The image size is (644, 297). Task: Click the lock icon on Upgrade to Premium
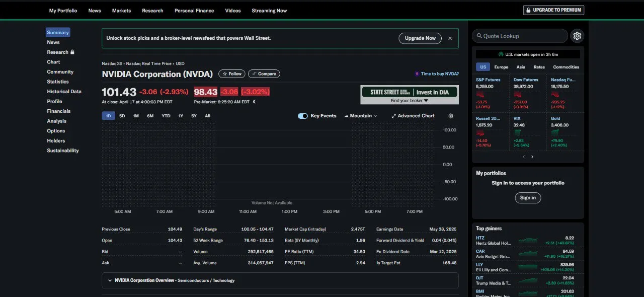pos(528,10)
